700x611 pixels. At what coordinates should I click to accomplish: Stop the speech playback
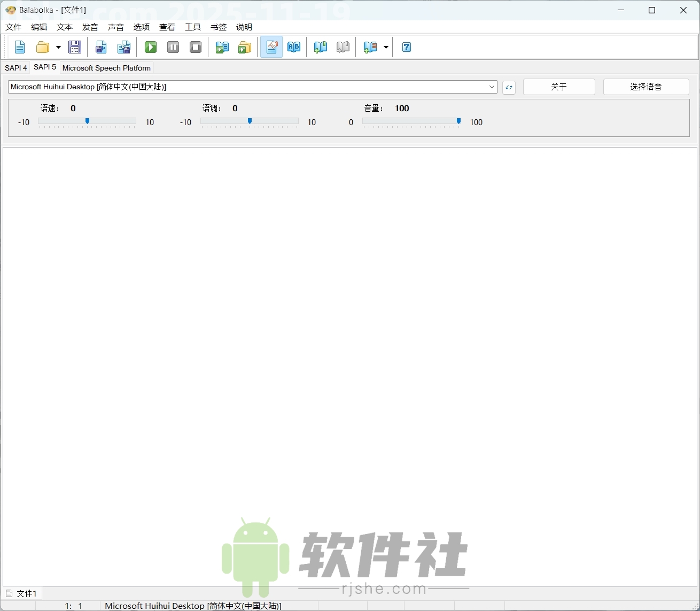[195, 47]
